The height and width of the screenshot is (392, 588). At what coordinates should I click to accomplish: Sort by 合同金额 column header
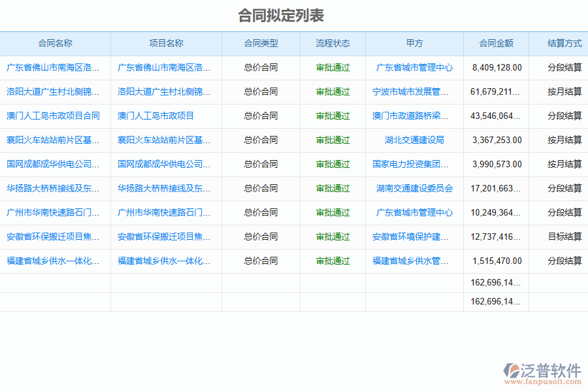[496, 44]
